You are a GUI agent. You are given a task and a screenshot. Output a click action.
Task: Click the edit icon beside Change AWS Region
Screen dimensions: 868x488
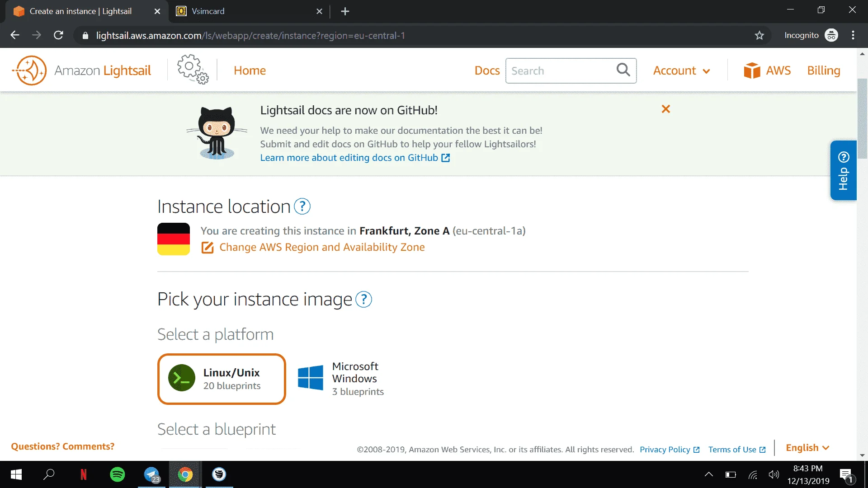point(208,247)
